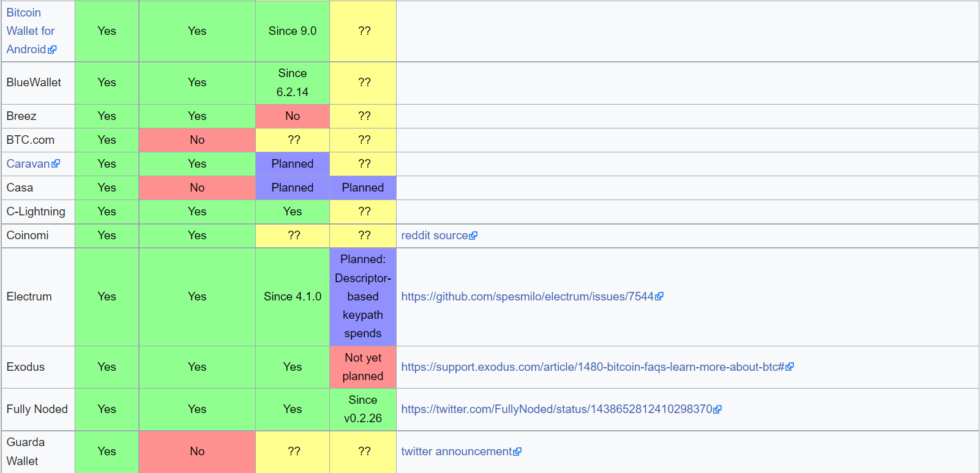980x473 pixels.
Task: Click the 'Since 4.1.0' cell
Action: click(293, 297)
